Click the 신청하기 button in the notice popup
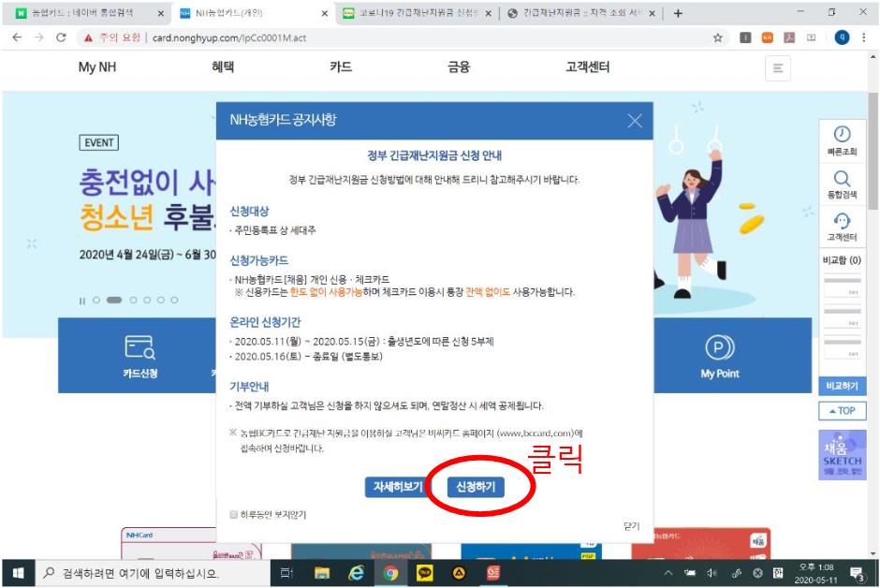This screenshot has width=880, height=588. [476, 487]
